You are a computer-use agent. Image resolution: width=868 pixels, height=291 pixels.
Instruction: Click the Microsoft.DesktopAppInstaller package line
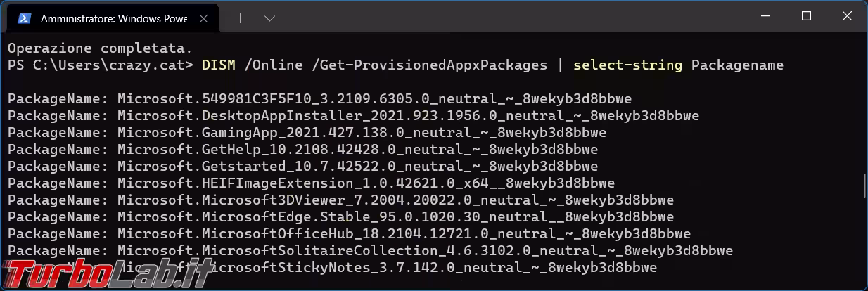[x=353, y=116]
